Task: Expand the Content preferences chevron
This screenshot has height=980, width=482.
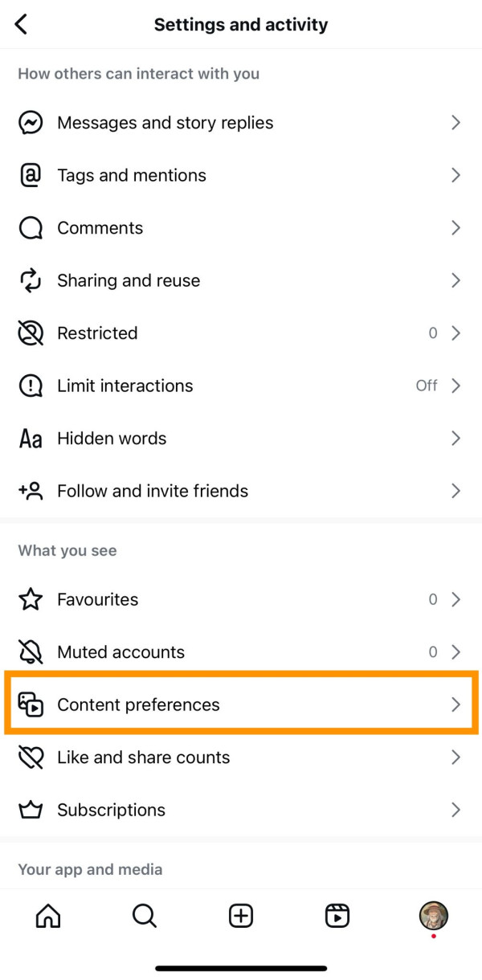Action: 455,704
